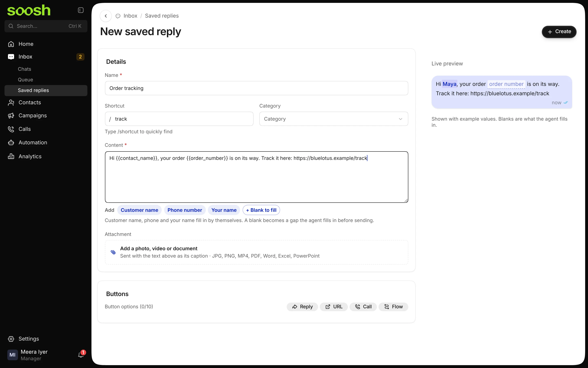Click in the Content text area
This screenshot has width=588, height=368.
[256, 177]
